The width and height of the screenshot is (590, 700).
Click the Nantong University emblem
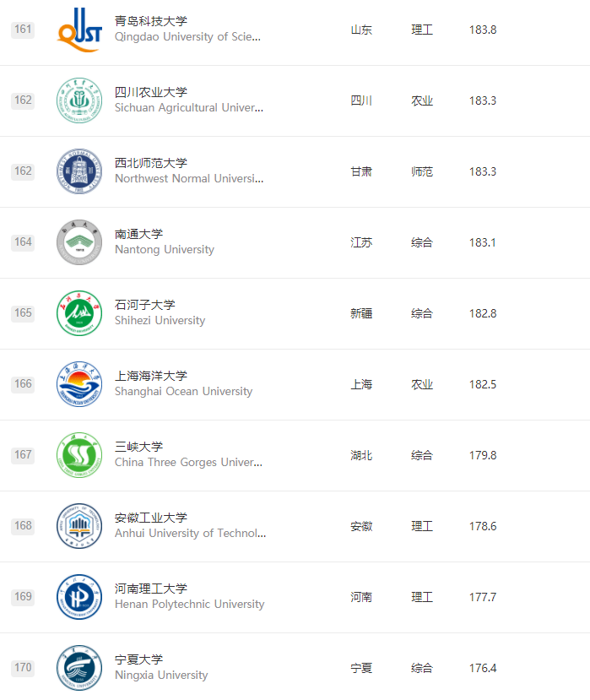pyautogui.click(x=79, y=242)
